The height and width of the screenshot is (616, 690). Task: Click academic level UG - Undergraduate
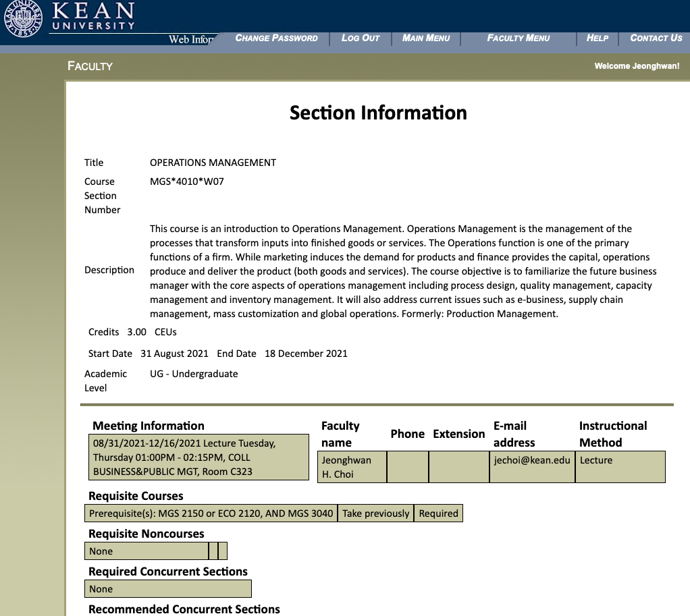tap(194, 374)
